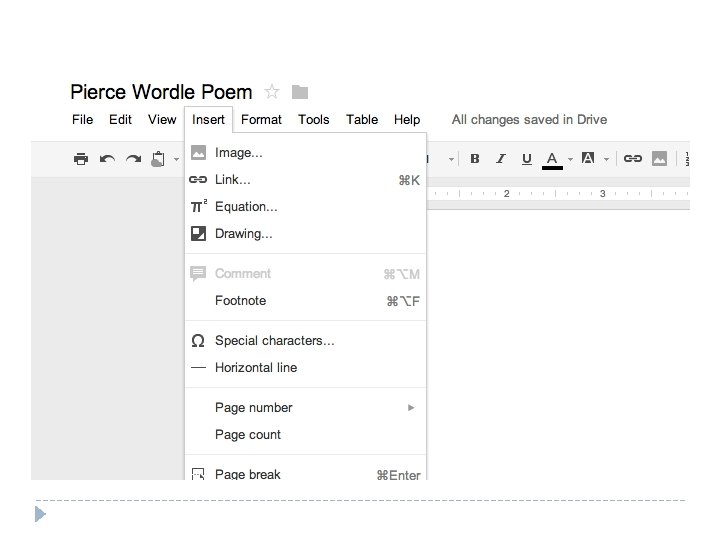Toggle Bold formatting
720x540 pixels.
[475, 159]
